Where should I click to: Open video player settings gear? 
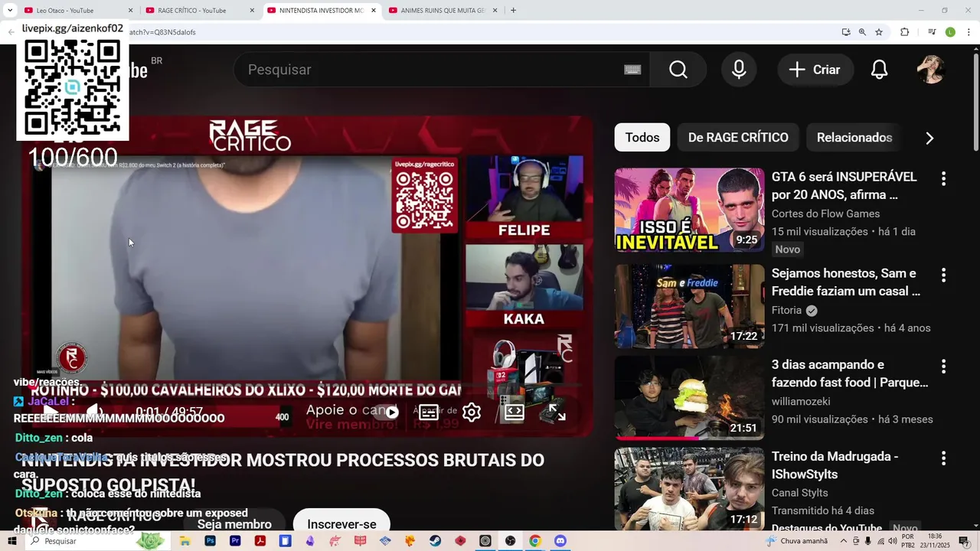click(x=472, y=412)
